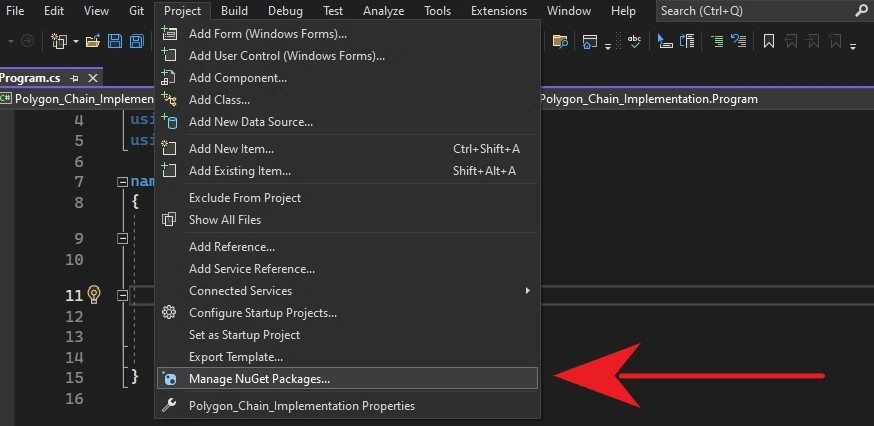
Task: Choose Add Component menu entry
Action: coord(347,78)
